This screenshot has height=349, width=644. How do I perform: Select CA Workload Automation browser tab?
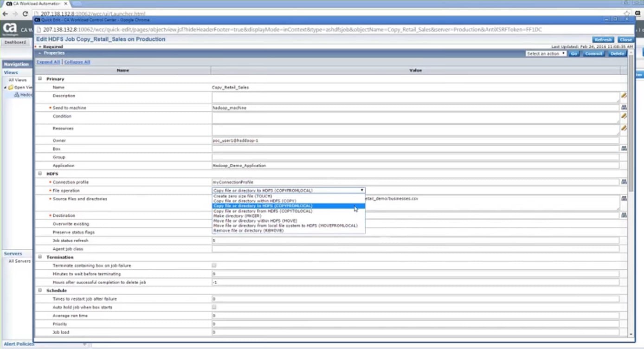(x=37, y=4)
